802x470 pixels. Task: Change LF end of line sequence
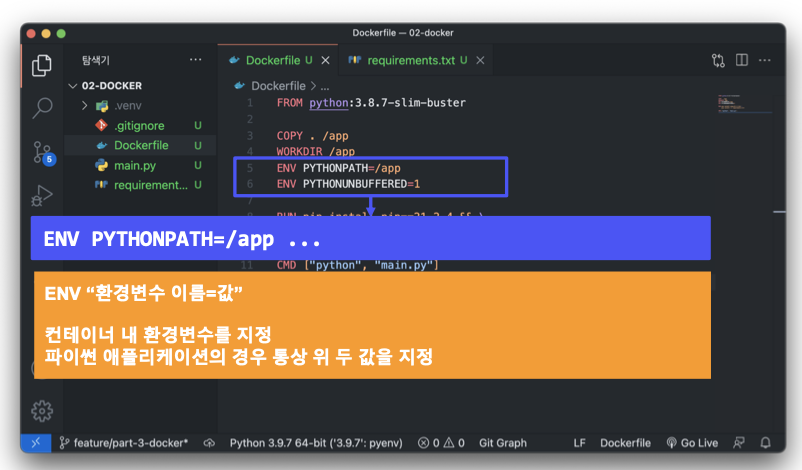579,443
